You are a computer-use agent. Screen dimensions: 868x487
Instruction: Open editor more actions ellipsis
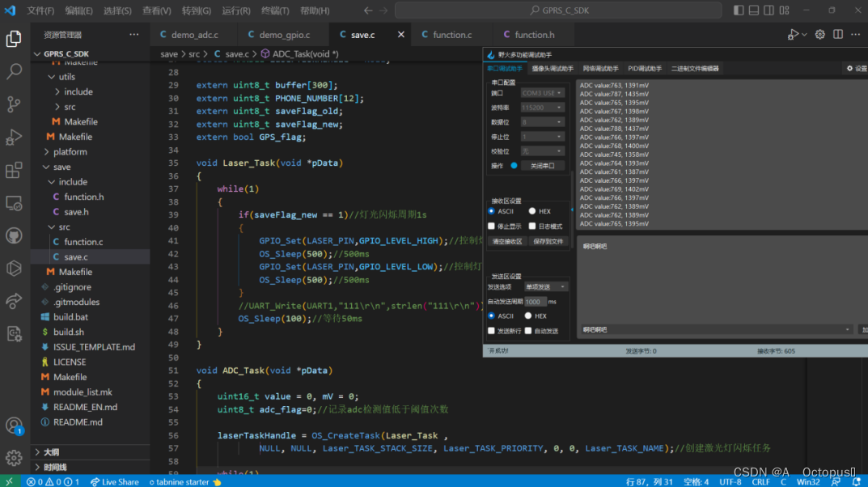[x=856, y=34]
